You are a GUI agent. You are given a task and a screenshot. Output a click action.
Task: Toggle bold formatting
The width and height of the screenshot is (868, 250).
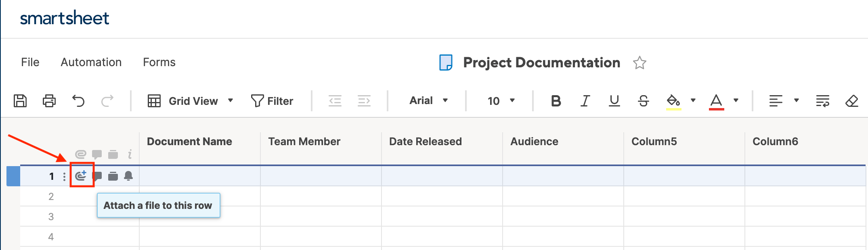pos(556,101)
